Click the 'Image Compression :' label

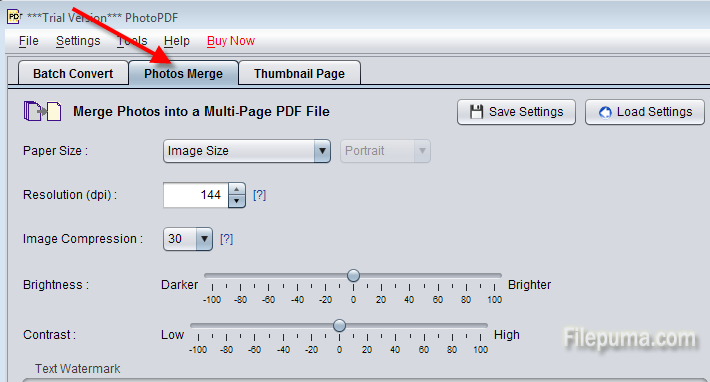point(83,239)
